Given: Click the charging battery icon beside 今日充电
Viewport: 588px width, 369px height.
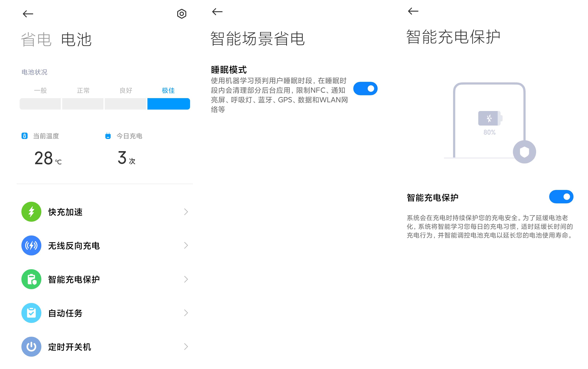Looking at the screenshot, I should tap(108, 136).
